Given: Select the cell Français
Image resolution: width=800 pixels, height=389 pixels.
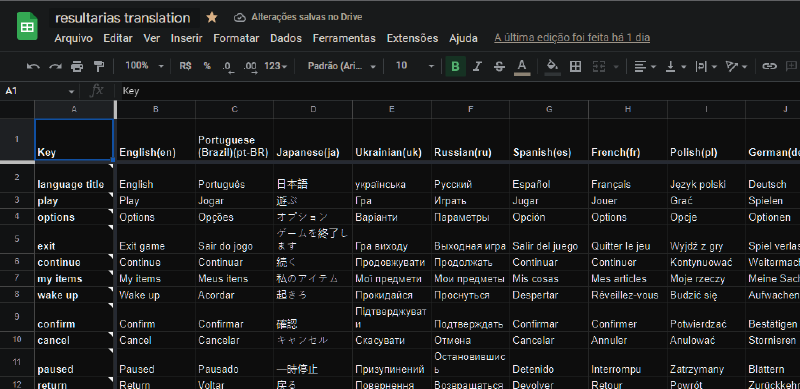Looking at the screenshot, I should [x=628, y=178].
